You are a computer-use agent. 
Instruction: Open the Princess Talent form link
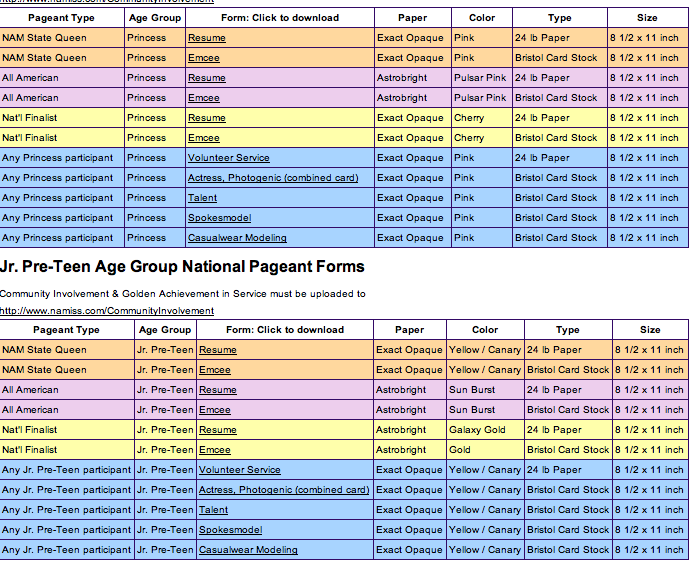[202, 198]
